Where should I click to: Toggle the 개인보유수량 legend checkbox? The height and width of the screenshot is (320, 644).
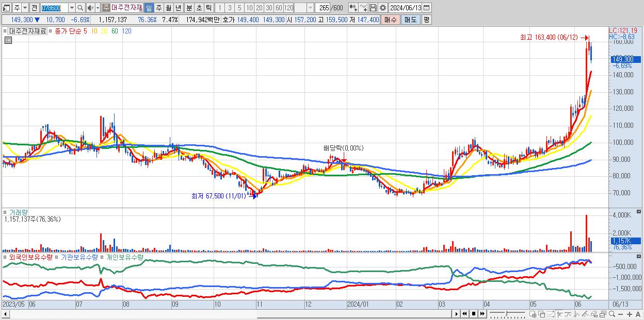pyautogui.click(x=103, y=257)
